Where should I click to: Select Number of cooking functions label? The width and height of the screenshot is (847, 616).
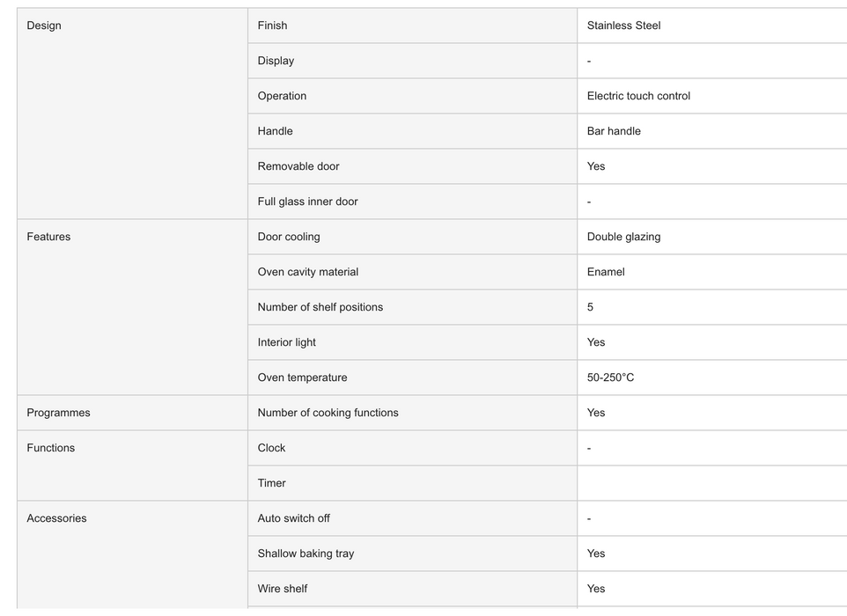pyautogui.click(x=328, y=413)
